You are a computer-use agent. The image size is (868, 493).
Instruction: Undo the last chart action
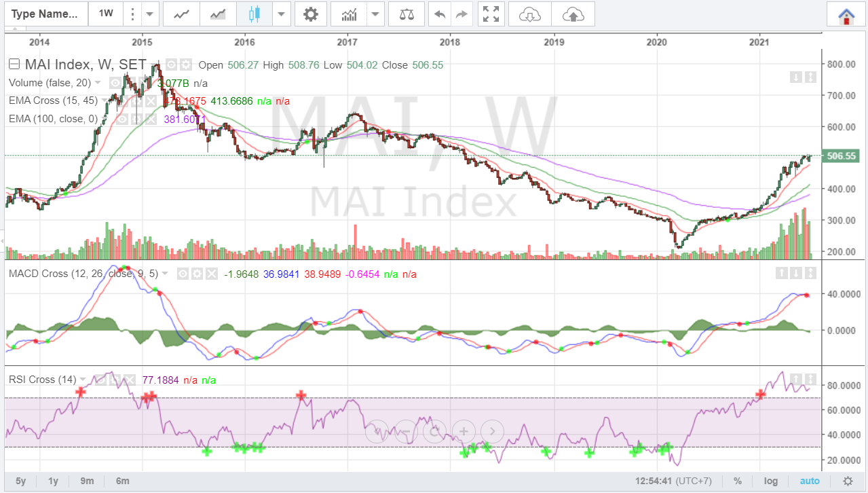pyautogui.click(x=440, y=14)
